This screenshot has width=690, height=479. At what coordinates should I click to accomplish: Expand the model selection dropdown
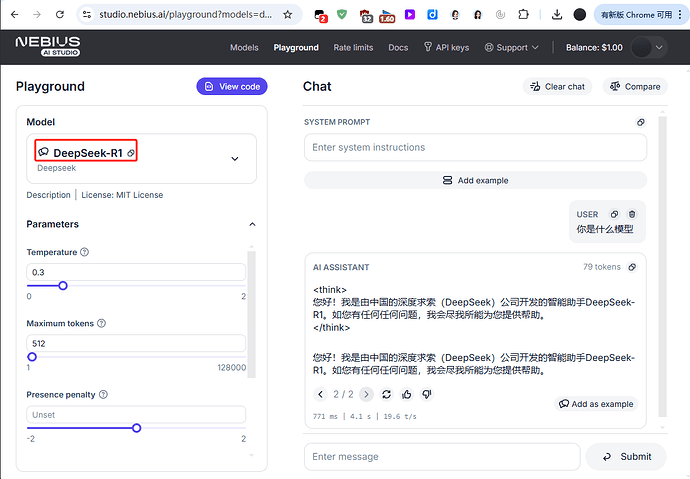pos(235,159)
